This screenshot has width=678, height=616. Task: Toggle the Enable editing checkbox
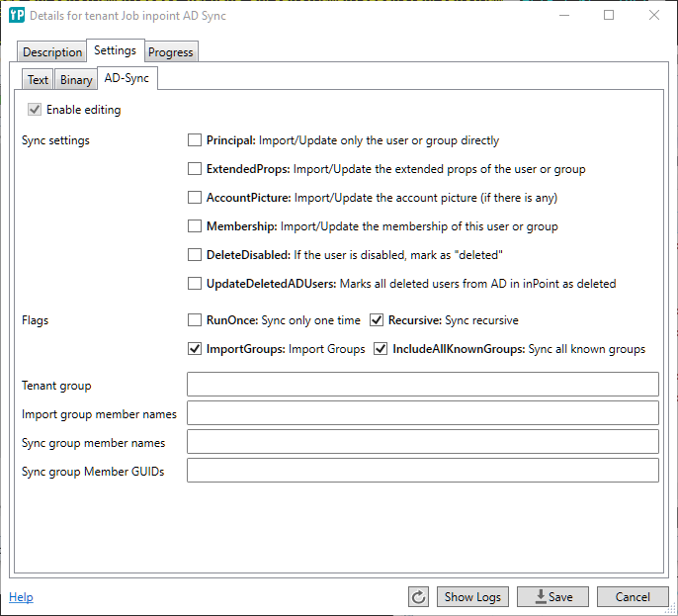[35, 110]
